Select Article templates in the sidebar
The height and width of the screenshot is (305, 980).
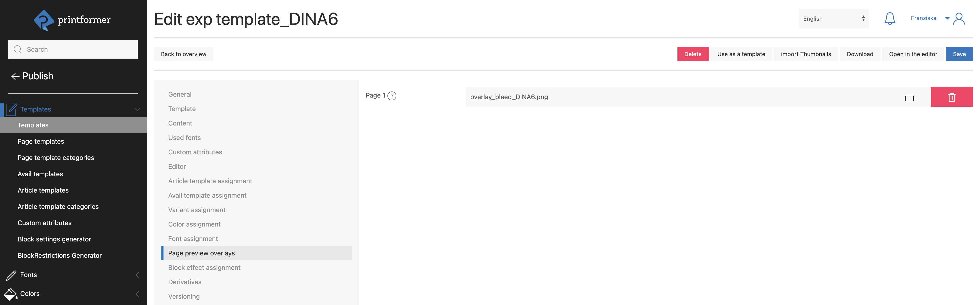(x=43, y=190)
